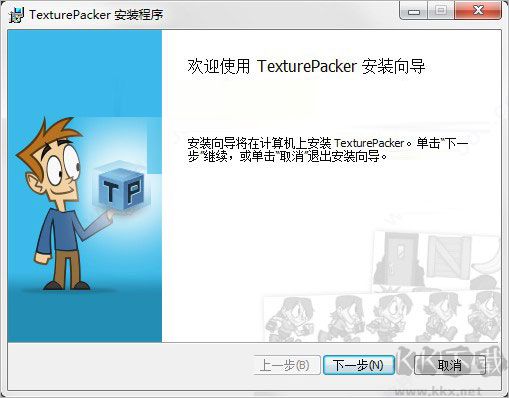The width and height of the screenshot is (509, 398).
Task: Click the www.kkx.net watermark text
Action: pyautogui.click(x=438, y=391)
